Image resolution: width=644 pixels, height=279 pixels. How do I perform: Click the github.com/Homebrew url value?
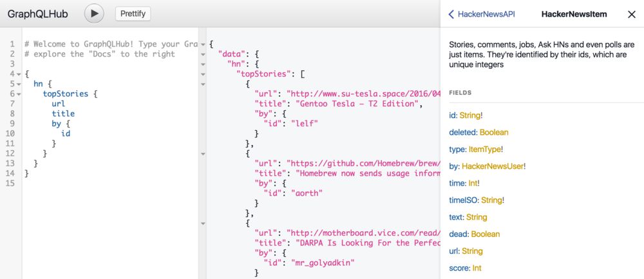click(x=363, y=163)
